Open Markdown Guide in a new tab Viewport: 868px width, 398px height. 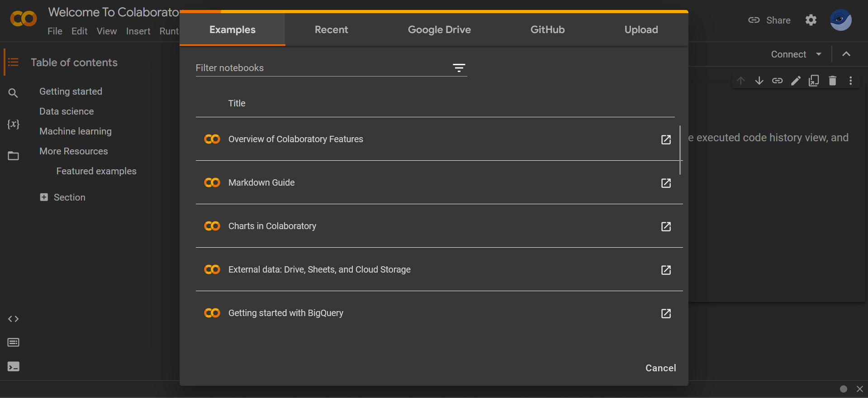[666, 183]
